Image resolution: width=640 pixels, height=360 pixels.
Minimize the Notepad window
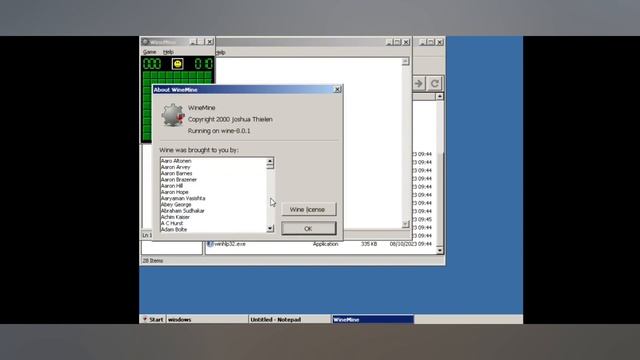tap(389, 42)
